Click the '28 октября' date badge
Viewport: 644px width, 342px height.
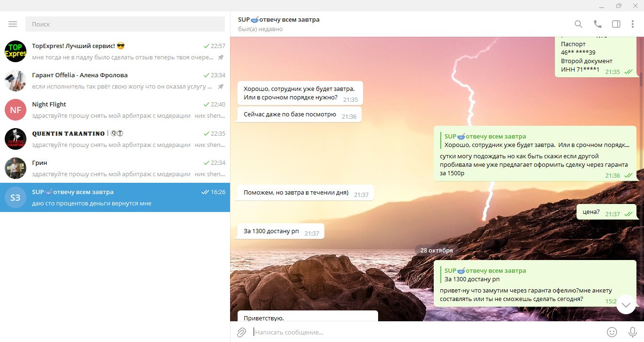[437, 250]
